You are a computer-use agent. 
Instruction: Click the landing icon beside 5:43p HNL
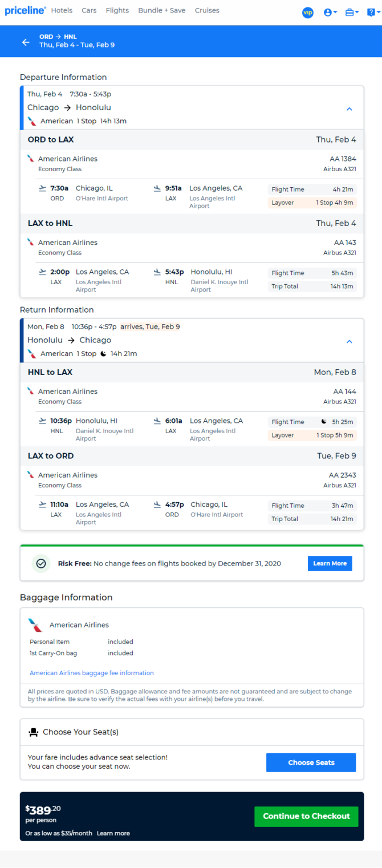[x=157, y=272]
